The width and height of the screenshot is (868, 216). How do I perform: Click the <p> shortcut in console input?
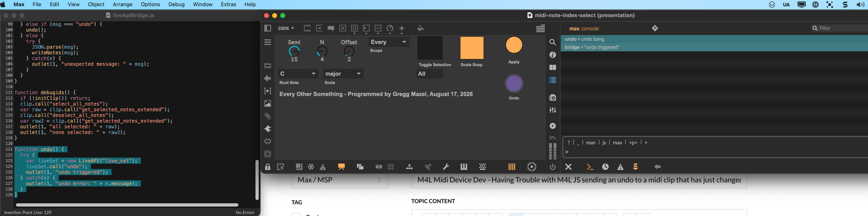click(x=633, y=142)
